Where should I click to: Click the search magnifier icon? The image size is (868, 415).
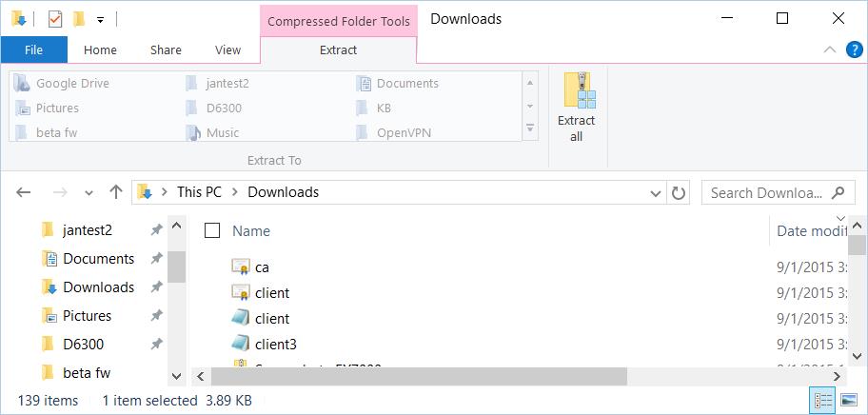[x=838, y=192]
